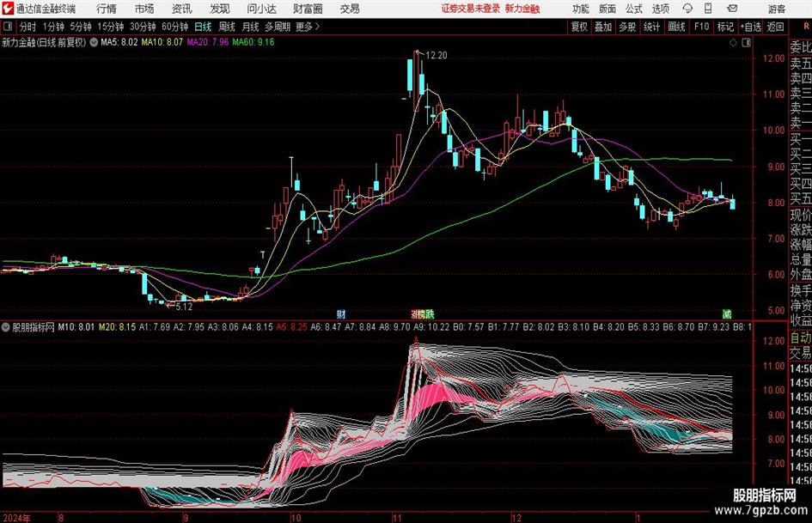Click the 财 marker on the chart
The image size is (812, 523).
point(341,313)
